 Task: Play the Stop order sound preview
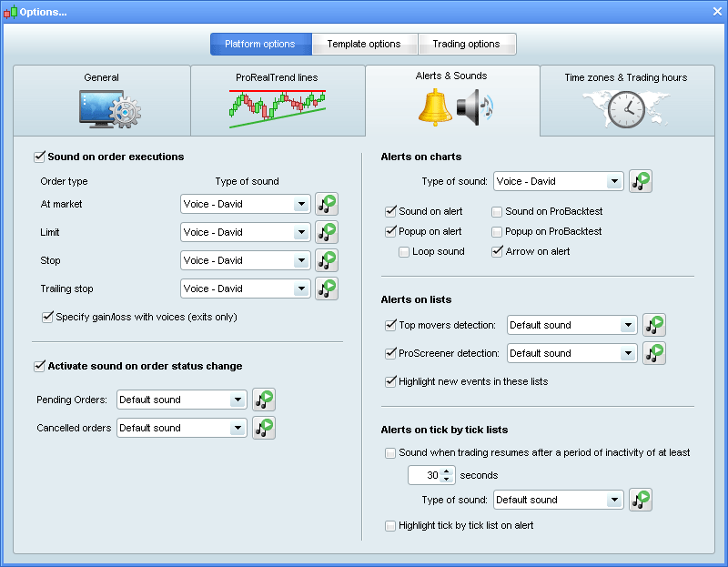(x=327, y=260)
